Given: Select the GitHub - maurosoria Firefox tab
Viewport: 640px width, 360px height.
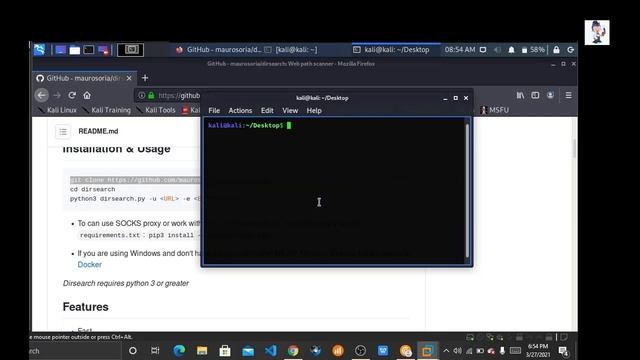Looking at the screenshot, I should pyautogui.click(x=84, y=78).
